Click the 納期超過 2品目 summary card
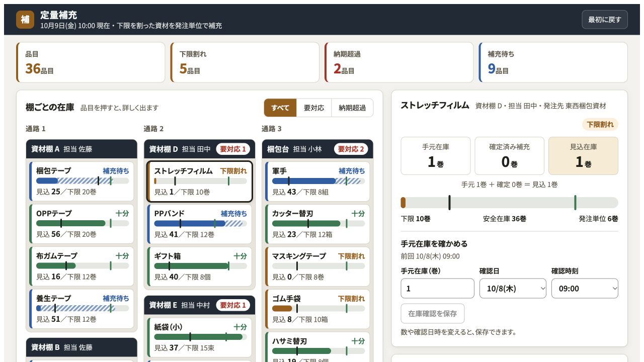Image resolution: width=644 pixels, height=362 pixels. (399, 62)
